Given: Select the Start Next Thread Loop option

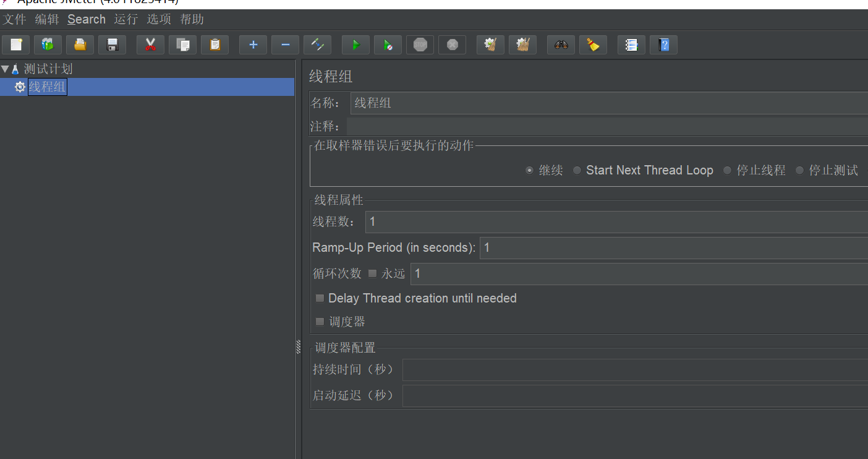Looking at the screenshot, I should tap(576, 169).
